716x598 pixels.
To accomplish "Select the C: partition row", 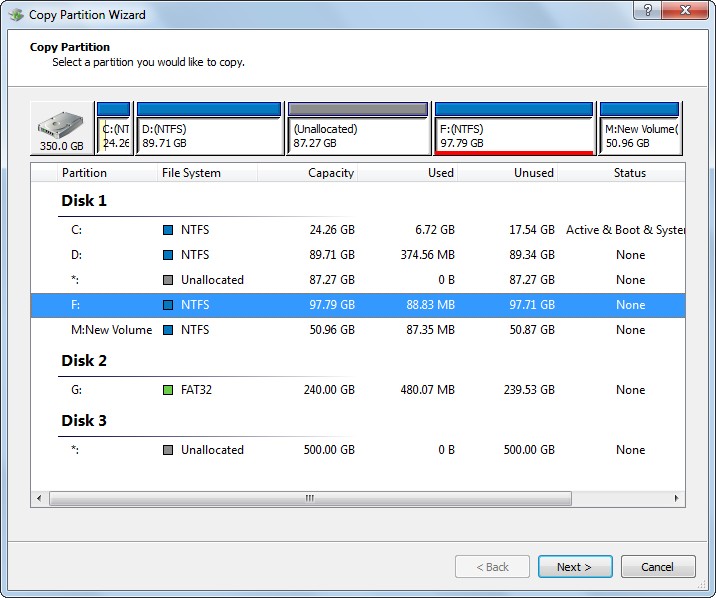I will [358, 230].
